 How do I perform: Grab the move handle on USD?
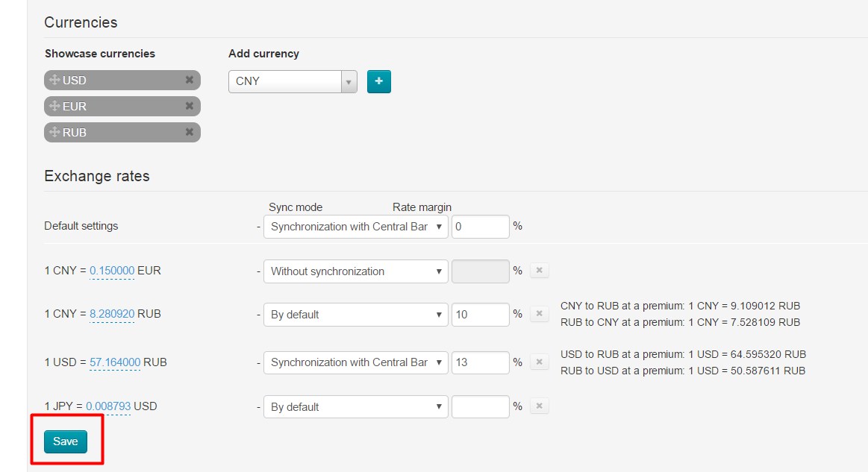(x=54, y=80)
